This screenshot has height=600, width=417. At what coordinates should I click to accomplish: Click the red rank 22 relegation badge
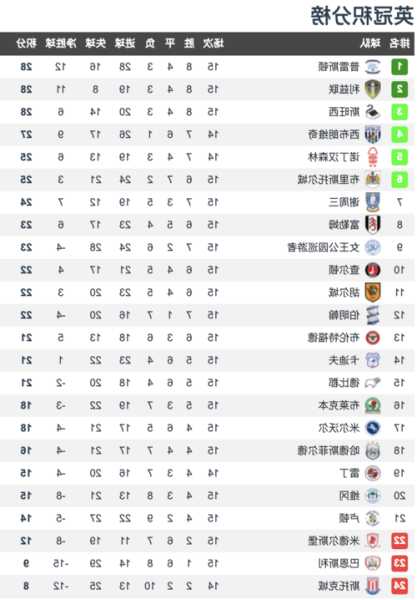pos(399,541)
